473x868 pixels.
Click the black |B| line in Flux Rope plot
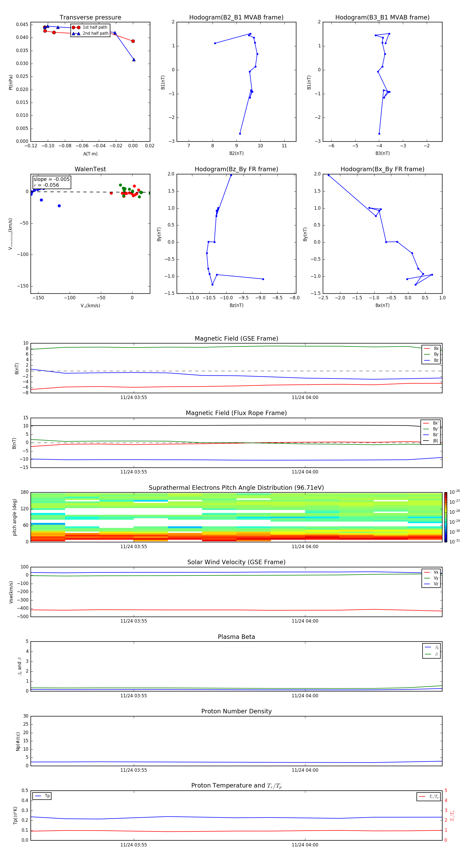click(x=236, y=425)
